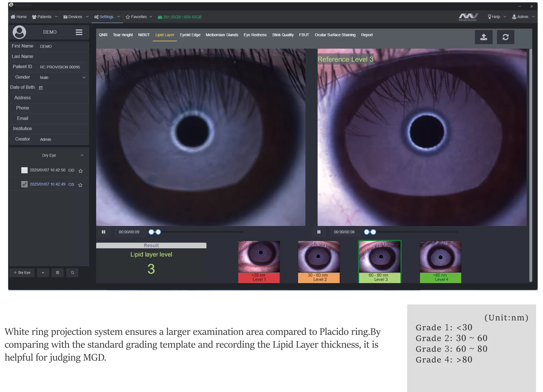Click the + Dry Eye button
The image size is (543, 392).
point(22,273)
